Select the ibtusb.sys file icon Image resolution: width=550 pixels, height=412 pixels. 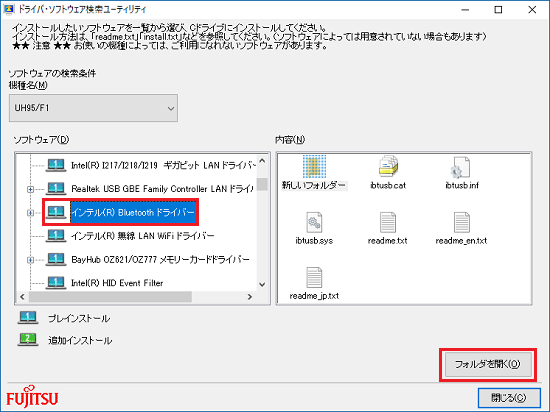pyautogui.click(x=314, y=222)
